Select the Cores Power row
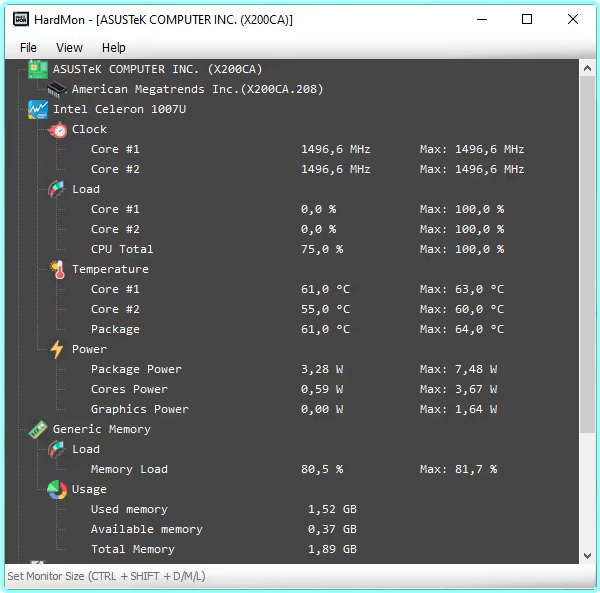This screenshot has width=600, height=593. click(x=294, y=389)
